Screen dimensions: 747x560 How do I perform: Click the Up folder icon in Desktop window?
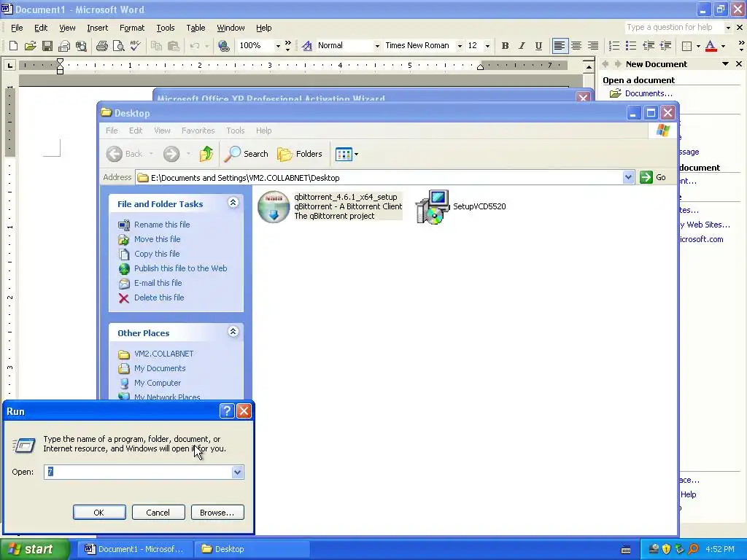click(206, 154)
